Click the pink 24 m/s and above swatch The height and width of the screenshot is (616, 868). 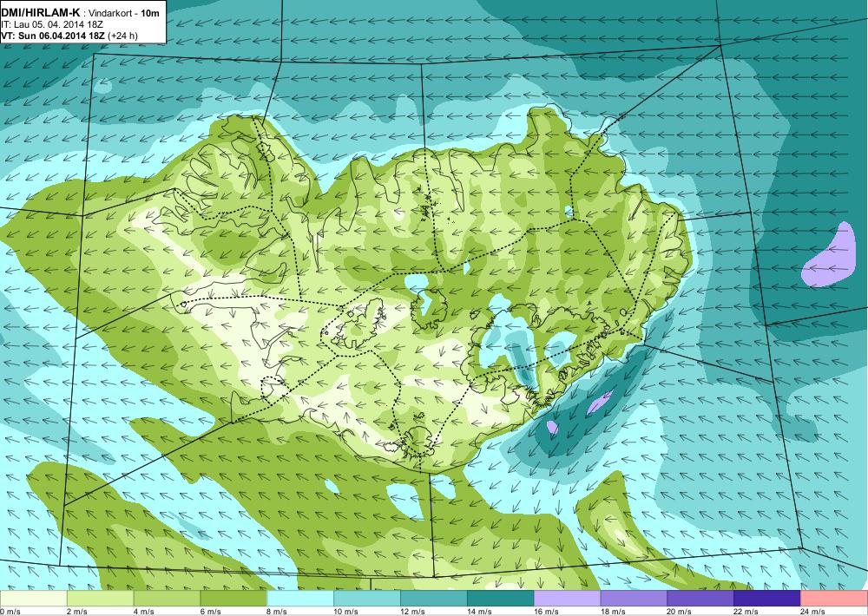pos(834,599)
